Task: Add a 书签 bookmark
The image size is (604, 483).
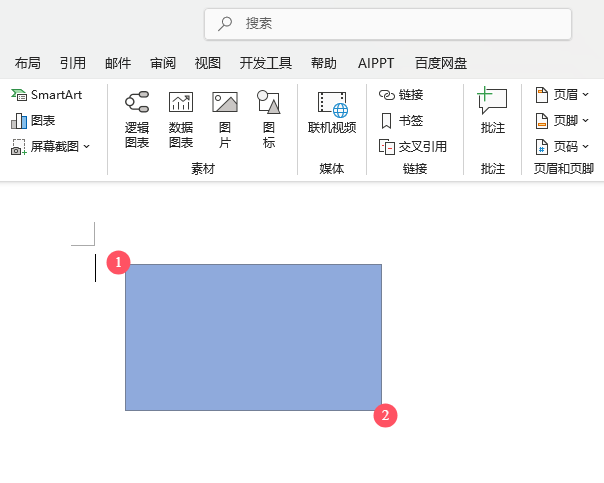Action: pyautogui.click(x=401, y=120)
